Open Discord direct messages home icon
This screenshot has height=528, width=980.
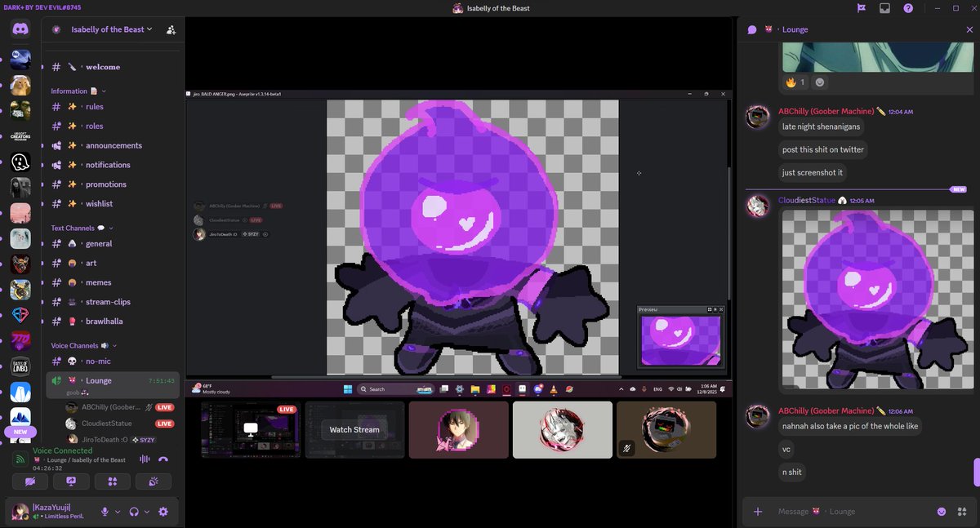pos(21,29)
